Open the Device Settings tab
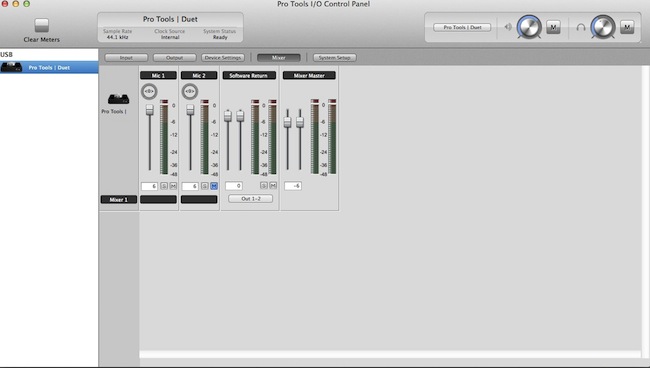The image size is (650, 368). (223, 58)
